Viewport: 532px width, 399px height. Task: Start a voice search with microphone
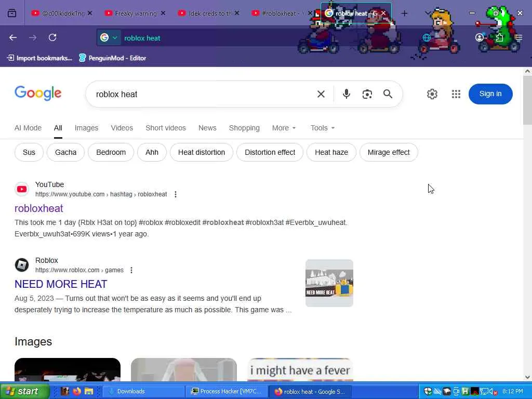click(346, 94)
